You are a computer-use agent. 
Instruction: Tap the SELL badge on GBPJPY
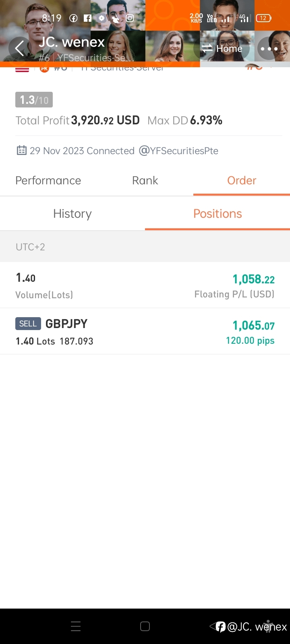[28, 324]
